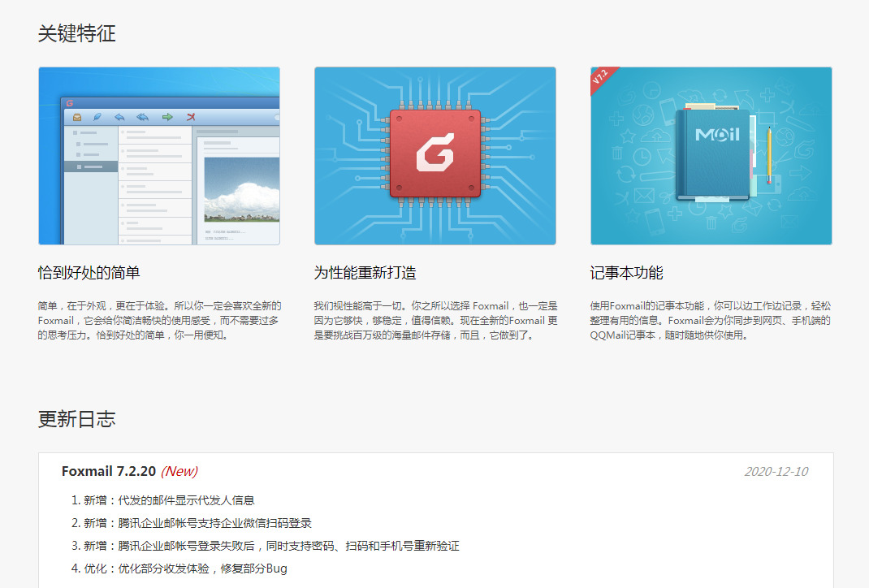
Task: Click the pencil beside the notebook
Action: pyautogui.click(x=768, y=156)
